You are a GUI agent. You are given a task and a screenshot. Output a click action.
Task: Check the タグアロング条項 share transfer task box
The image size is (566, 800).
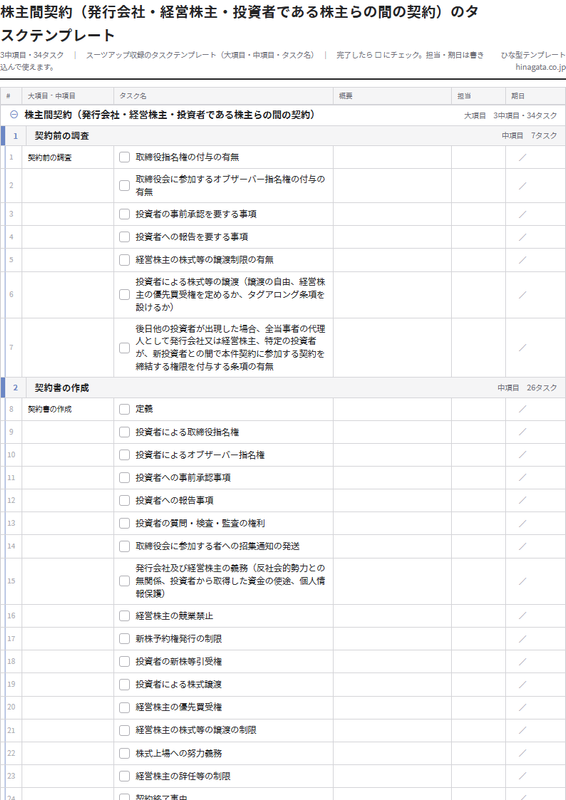[x=125, y=294]
